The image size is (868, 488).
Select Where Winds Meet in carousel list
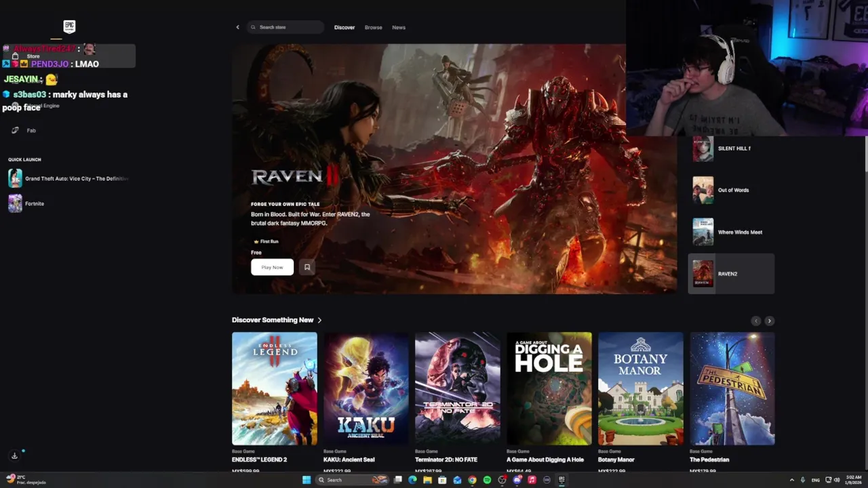731,232
